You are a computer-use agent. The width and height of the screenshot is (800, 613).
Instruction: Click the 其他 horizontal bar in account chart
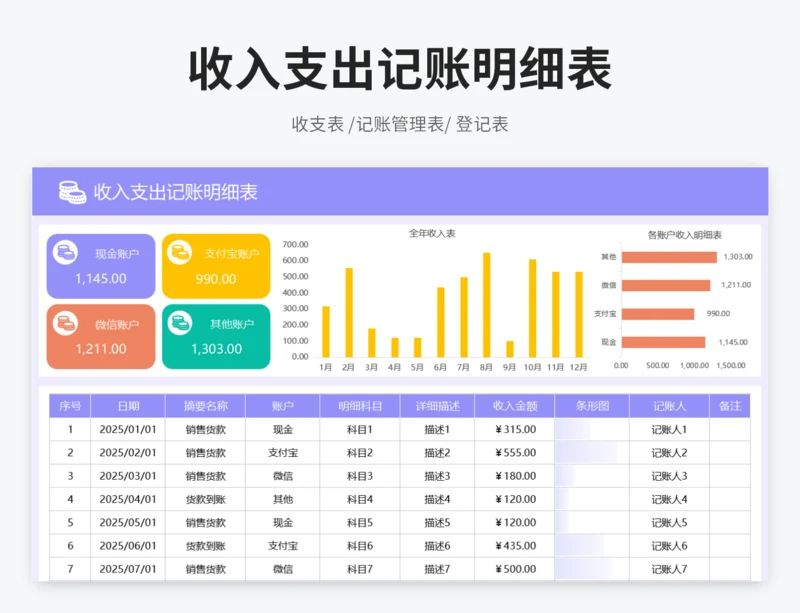pos(669,257)
